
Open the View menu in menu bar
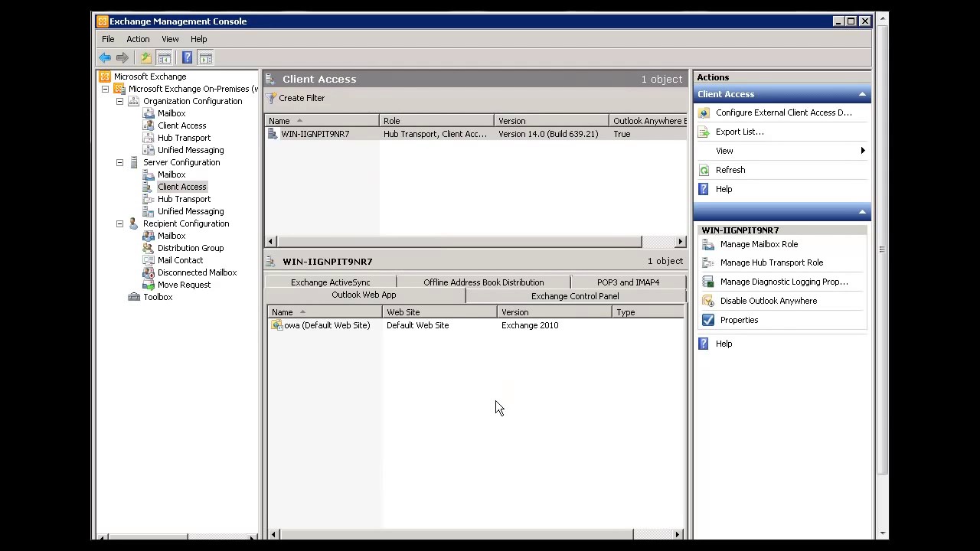coord(170,39)
